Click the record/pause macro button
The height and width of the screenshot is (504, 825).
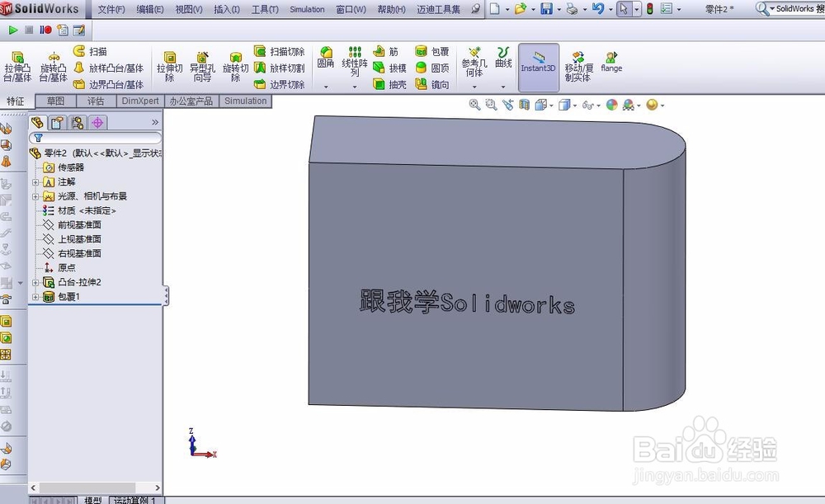pos(45,31)
